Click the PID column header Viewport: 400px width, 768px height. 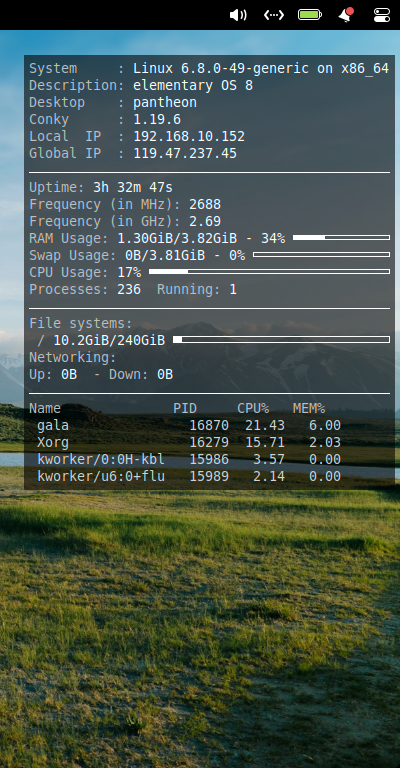tap(185, 408)
